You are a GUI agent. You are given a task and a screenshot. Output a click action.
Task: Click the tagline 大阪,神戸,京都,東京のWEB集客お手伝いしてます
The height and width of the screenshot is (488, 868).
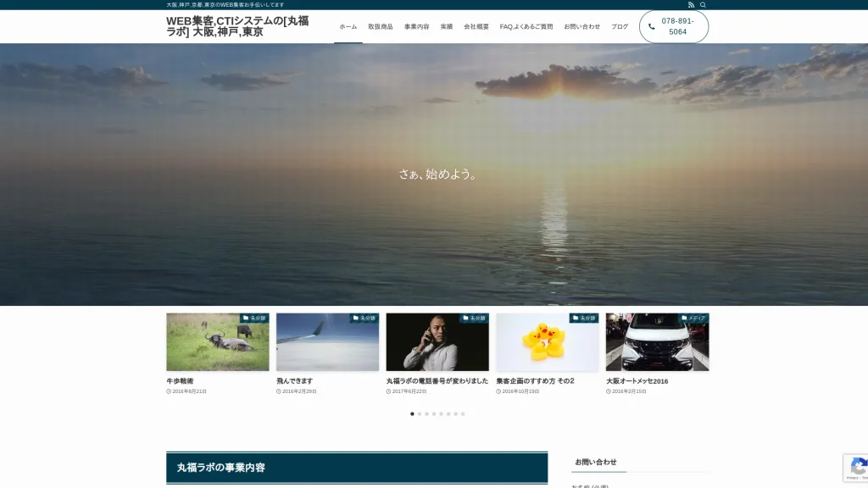point(225,5)
